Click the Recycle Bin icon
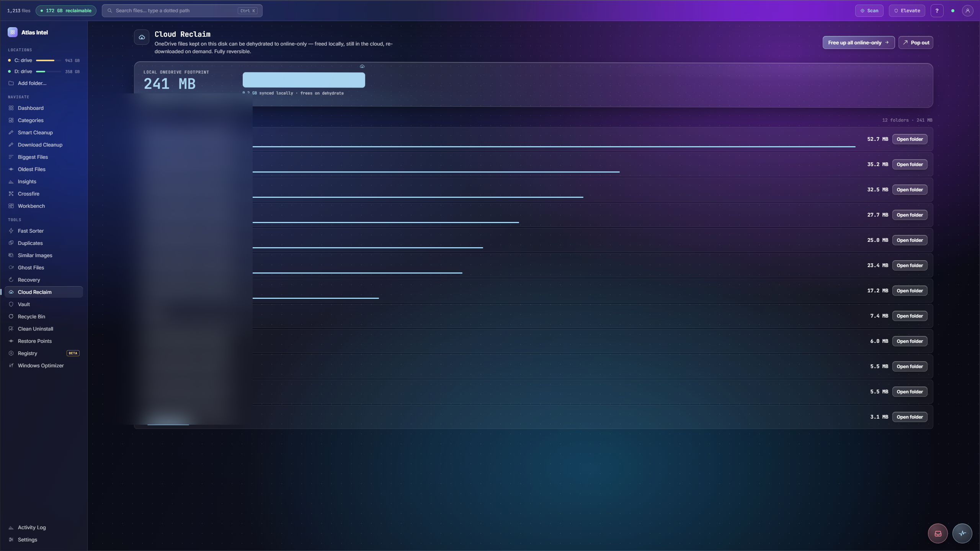The height and width of the screenshot is (551, 980). 11,316
